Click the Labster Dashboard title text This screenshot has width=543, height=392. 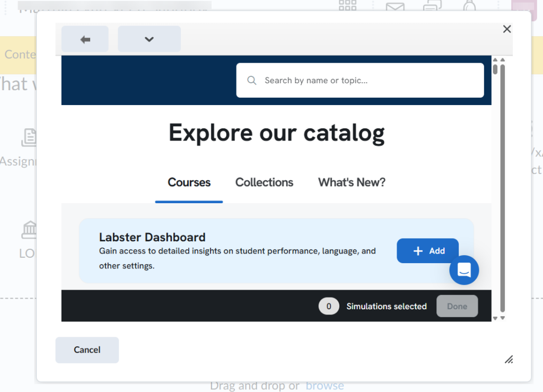(x=152, y=237)
